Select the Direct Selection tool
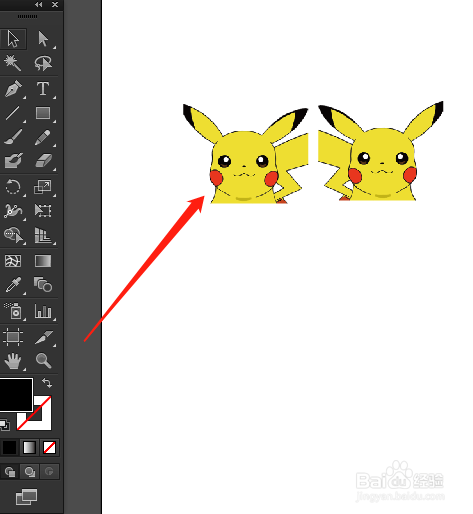 43,39
